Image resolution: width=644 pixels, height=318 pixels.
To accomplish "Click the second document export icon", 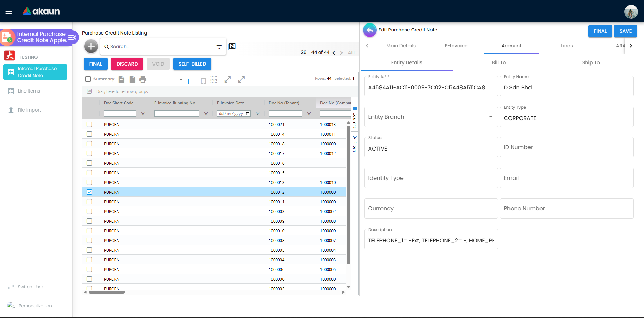I will pos(132,79).
